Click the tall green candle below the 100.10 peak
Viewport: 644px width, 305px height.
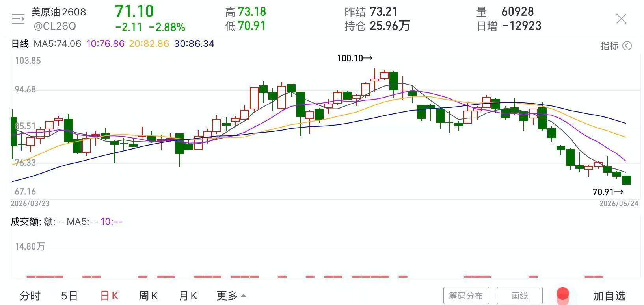click(x=394, y=81)
